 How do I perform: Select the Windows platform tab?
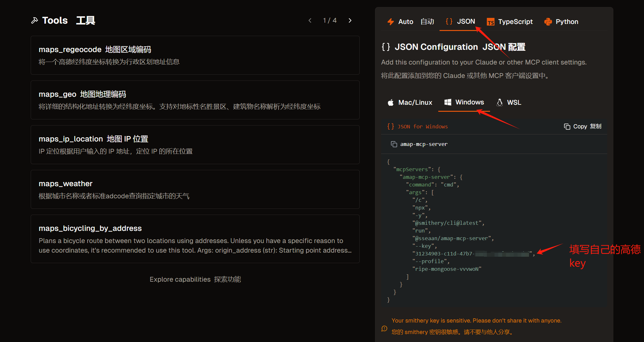click(464, 102)
